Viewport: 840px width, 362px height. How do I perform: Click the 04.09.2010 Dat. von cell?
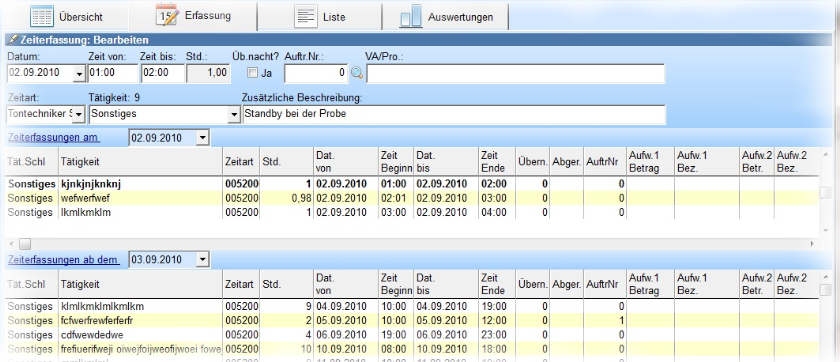point(346,306)
